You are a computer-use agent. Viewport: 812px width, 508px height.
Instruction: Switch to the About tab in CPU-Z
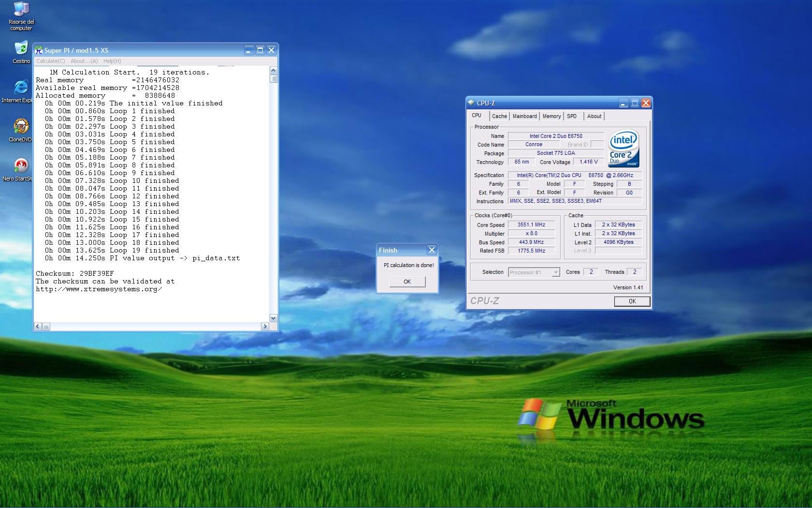click(594, 116)
